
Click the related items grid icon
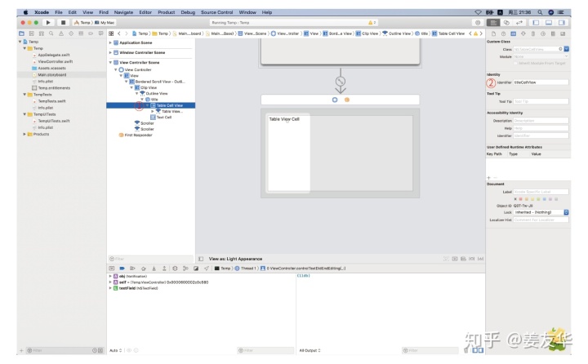(111, 33)
